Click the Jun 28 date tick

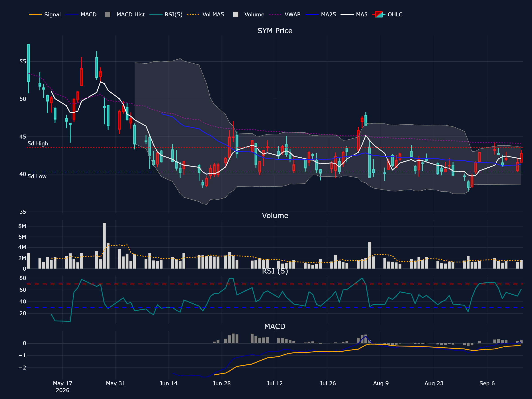click(x=222, y=383)
